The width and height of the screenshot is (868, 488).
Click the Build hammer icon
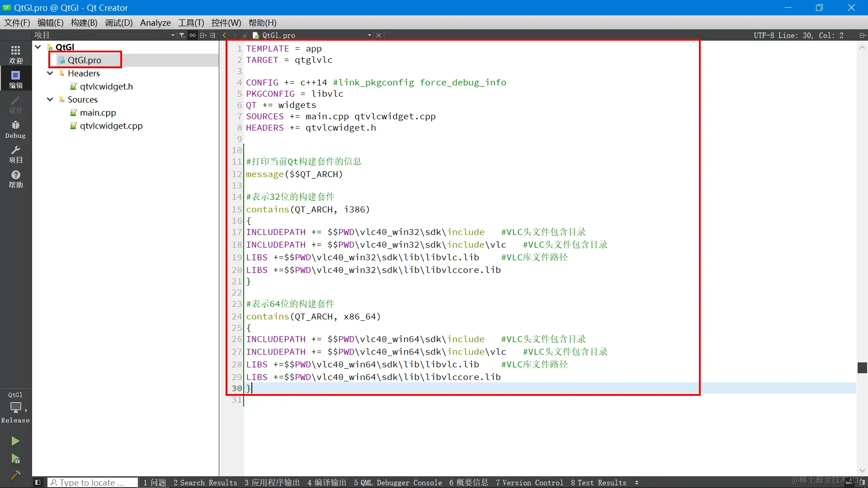pyautogui.click(x=15, y=475)
